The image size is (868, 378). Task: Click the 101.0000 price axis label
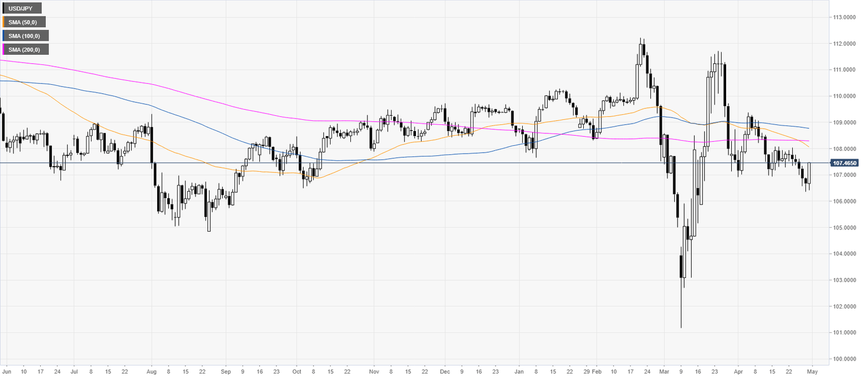(843, 333)
